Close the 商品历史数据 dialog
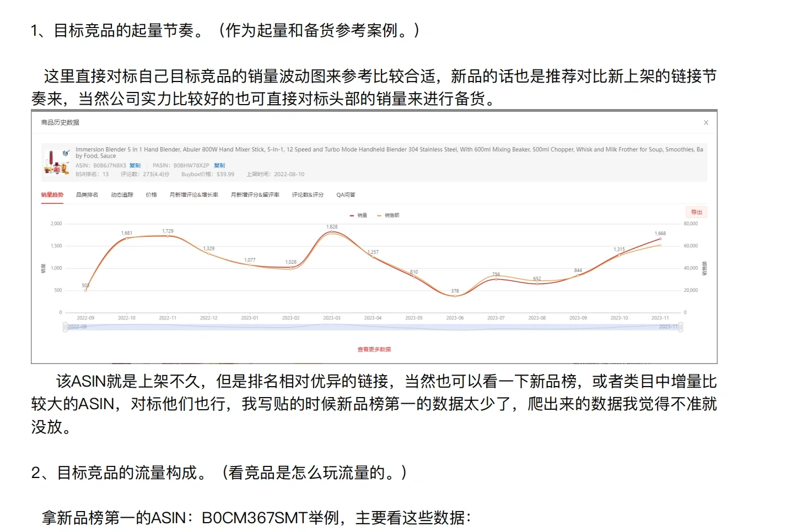The width and height of the screenshot is (786, 532). [x=706, y=122]
